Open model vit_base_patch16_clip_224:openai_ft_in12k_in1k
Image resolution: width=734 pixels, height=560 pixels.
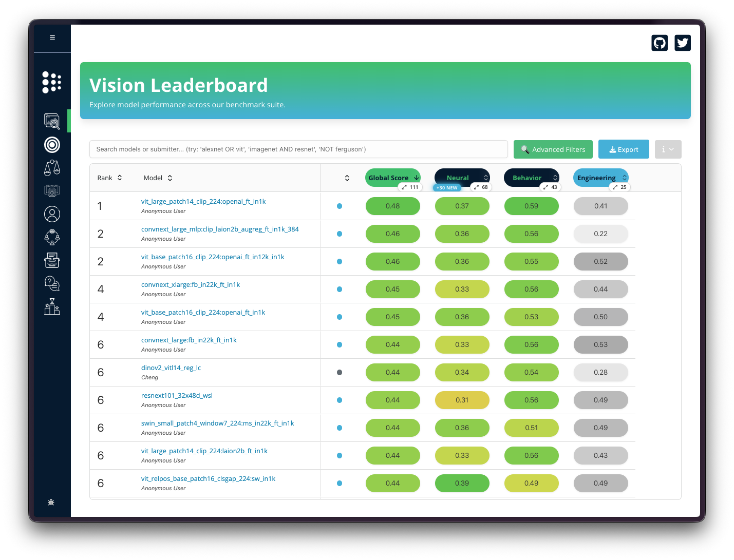(213, 257)
